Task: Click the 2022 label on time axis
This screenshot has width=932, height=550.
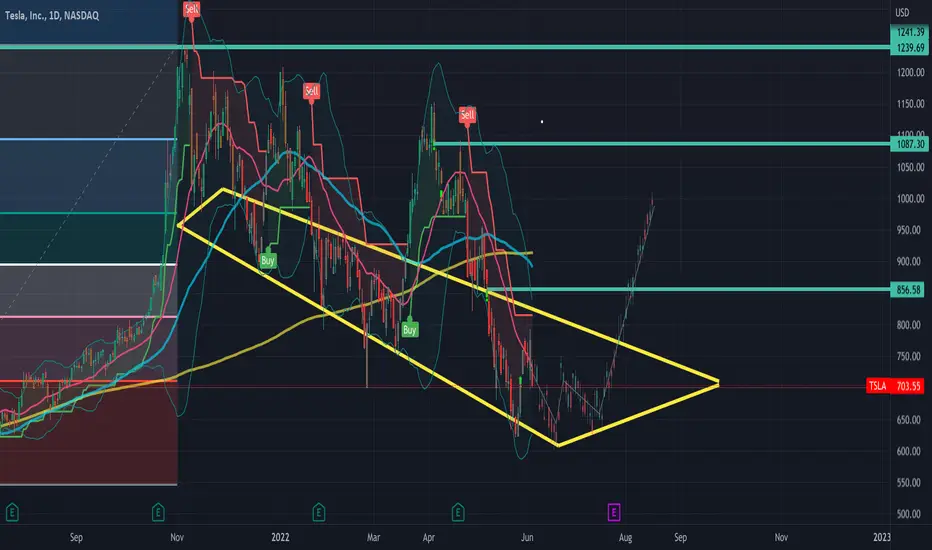Action: click(x=281, y=538)
